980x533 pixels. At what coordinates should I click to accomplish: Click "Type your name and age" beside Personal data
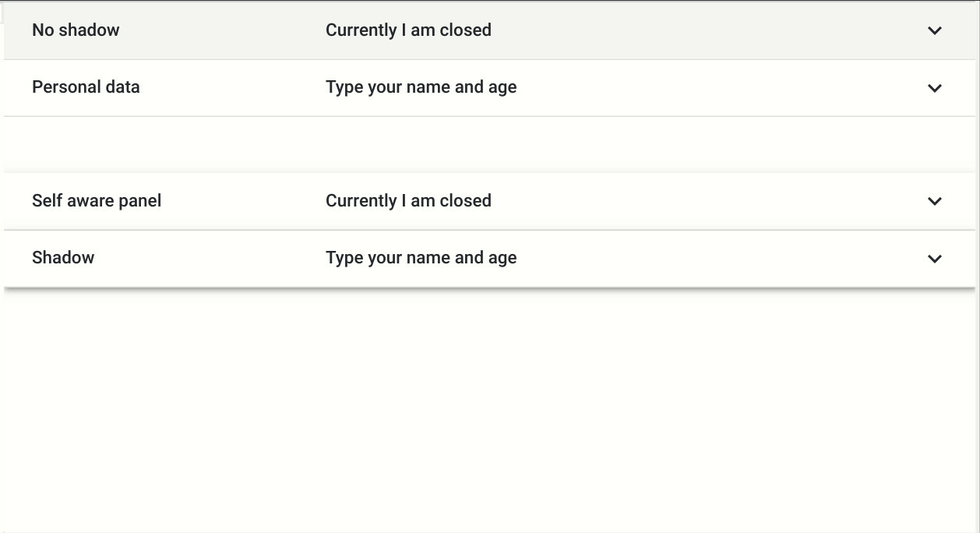click(421, 87)
